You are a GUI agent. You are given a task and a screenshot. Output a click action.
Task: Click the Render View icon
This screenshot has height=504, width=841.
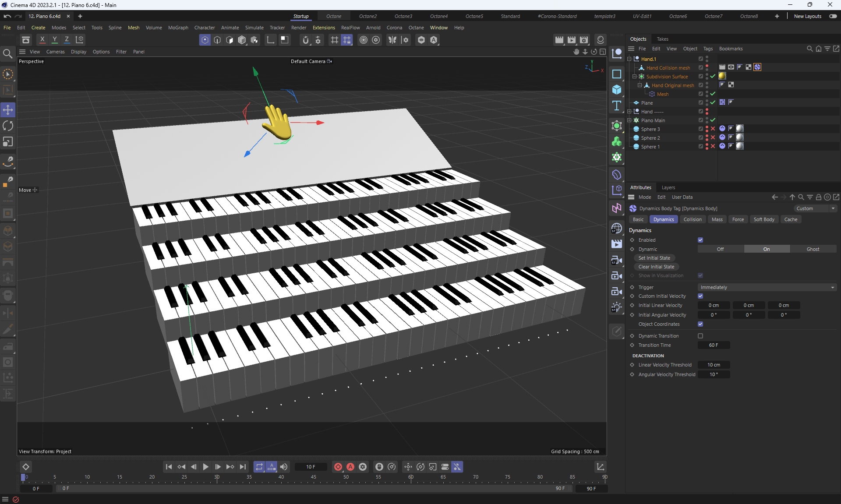coord(559,40)
